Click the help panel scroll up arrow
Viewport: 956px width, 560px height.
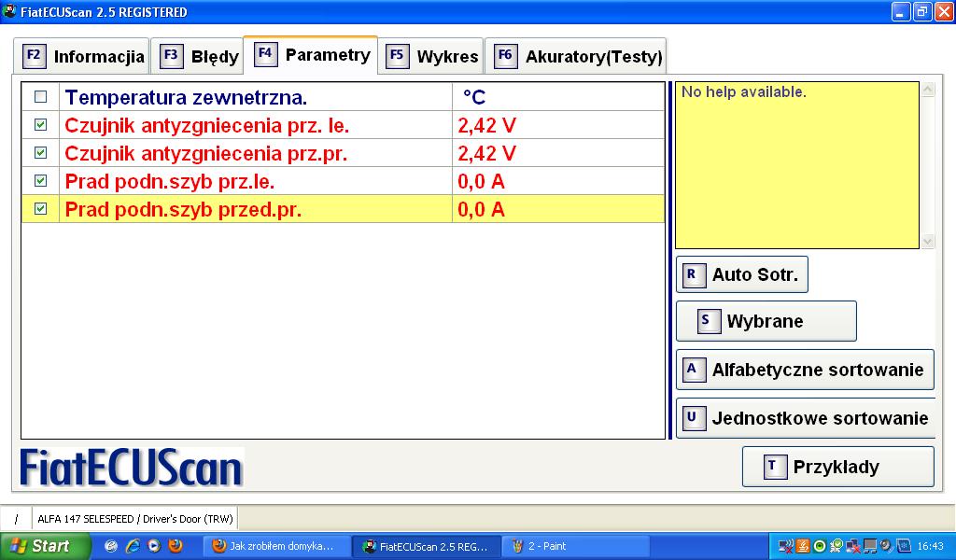pos(927,90)
